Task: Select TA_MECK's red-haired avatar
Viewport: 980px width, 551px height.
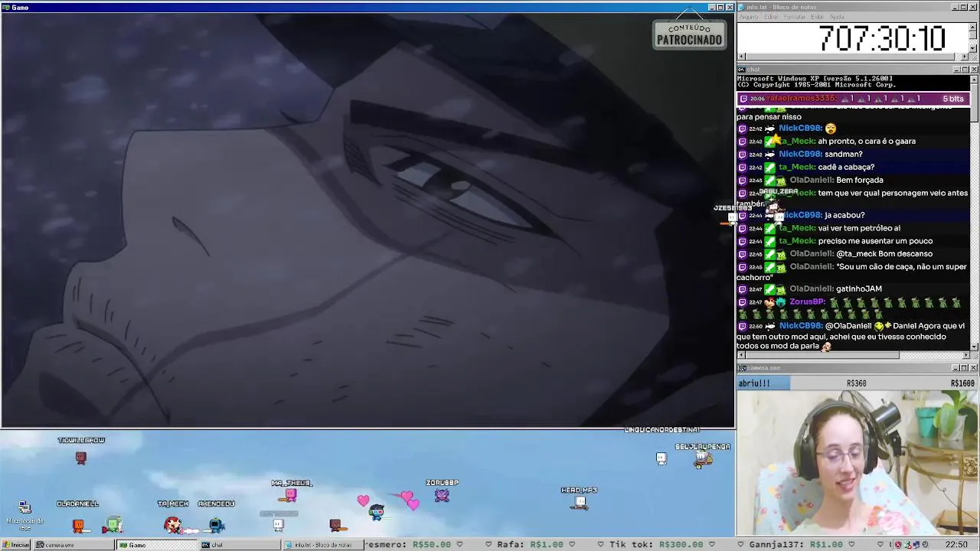Action: pos(173,524)
